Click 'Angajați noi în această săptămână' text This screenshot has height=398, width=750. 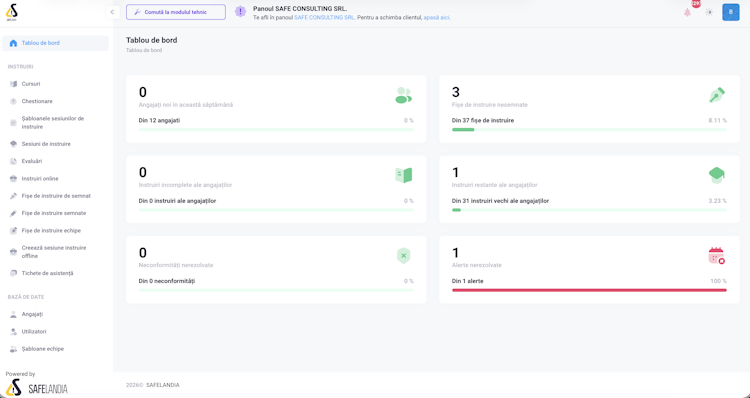[186, 105]
